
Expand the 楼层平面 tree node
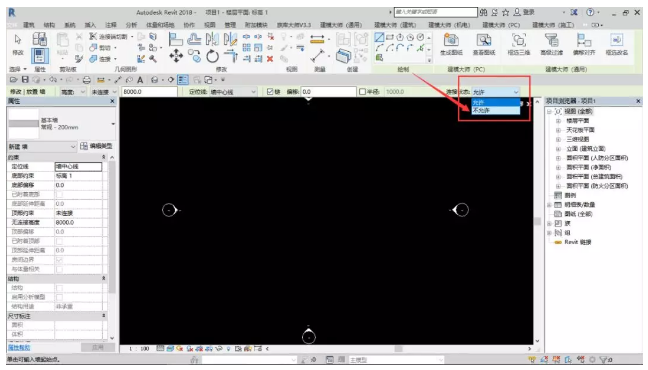pos(558,121)
